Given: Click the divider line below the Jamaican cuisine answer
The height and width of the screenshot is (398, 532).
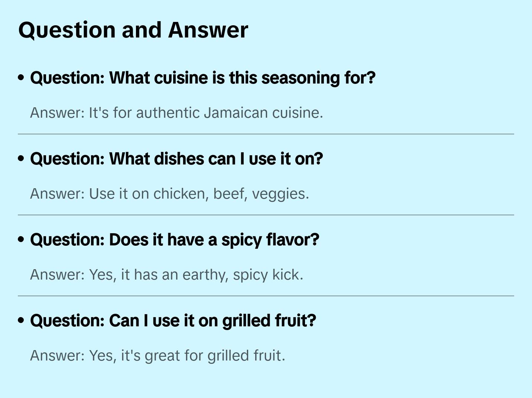Looking at the screenshot, I should pos(266,134).
